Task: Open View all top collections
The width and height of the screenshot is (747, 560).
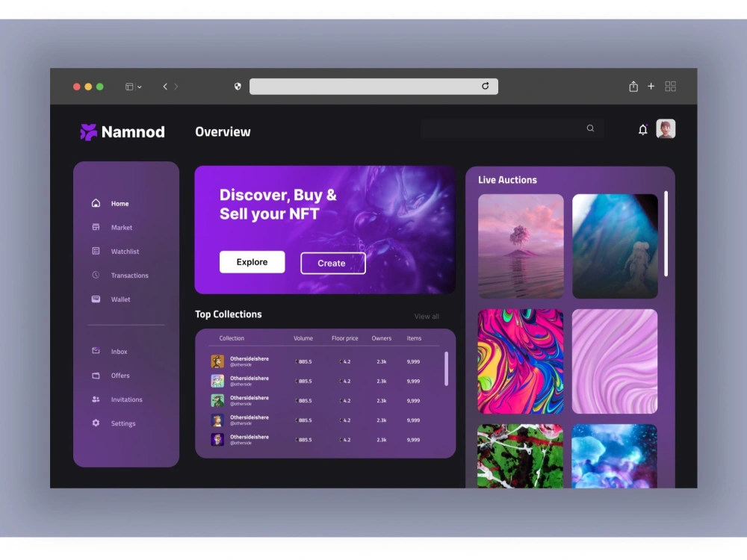Action: pos(427,316)
